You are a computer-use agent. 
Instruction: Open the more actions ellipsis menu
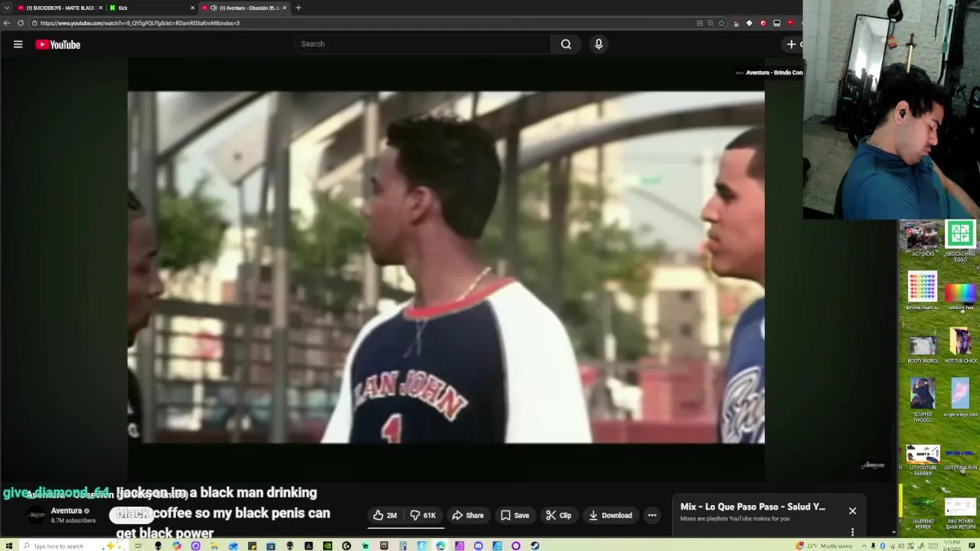[652, 516]
